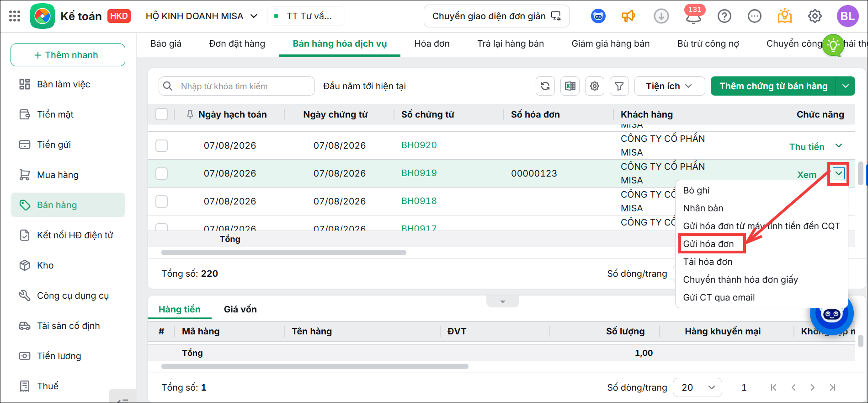Click the Xem action link for BH0919
Screen dimensions: 868x403
click(x=807, y=175)
